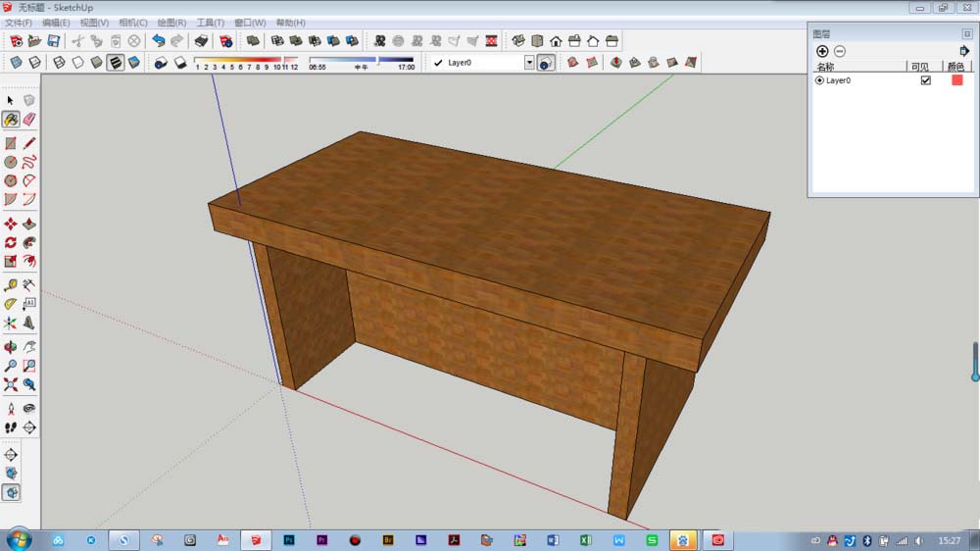This screenshot has width=980, height=551.
Task: Select the Eraser tool
Action: click(x=29, y=119)
